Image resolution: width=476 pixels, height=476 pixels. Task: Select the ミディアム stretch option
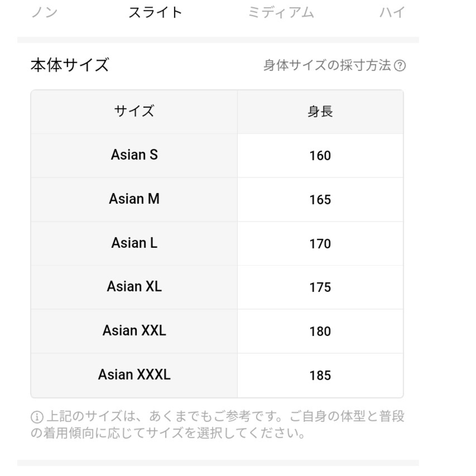tap(281, 13)
